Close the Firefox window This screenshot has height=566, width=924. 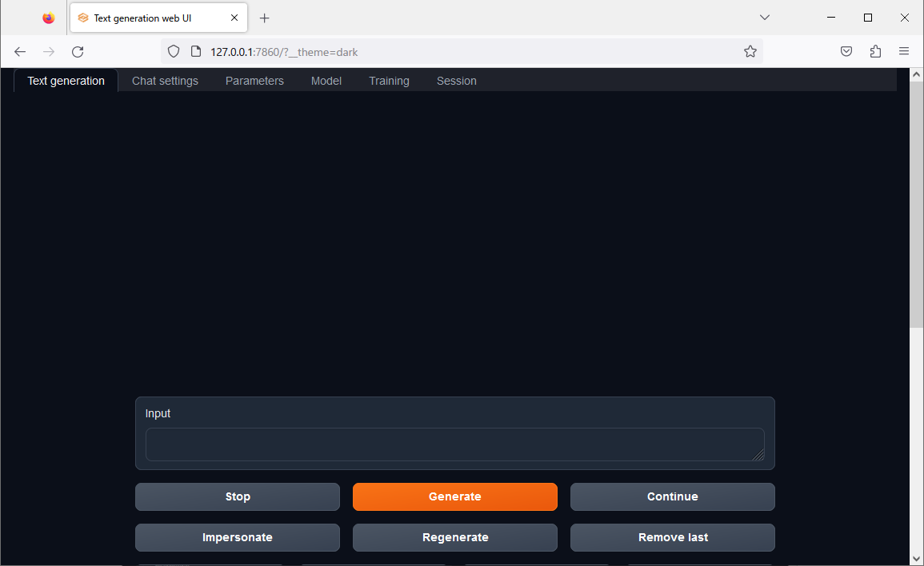pyautogui.click(x=905, y=18)
